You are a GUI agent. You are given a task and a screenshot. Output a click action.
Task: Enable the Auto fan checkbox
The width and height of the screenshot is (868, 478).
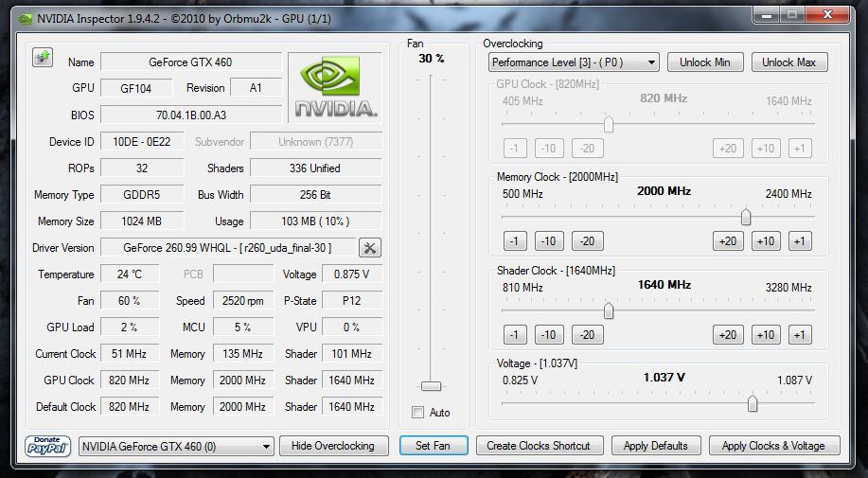[x=418, y=412]
